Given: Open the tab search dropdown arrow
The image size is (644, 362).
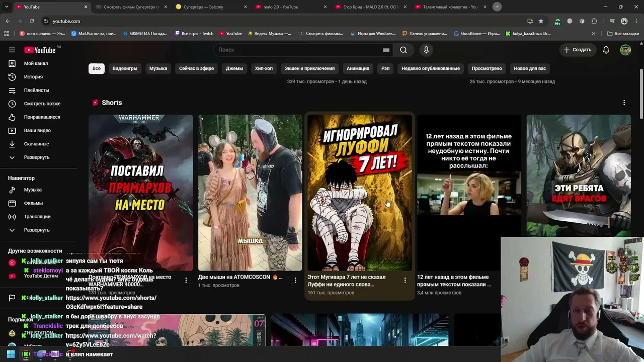Looking at the screenshot, I should point(7,7).
